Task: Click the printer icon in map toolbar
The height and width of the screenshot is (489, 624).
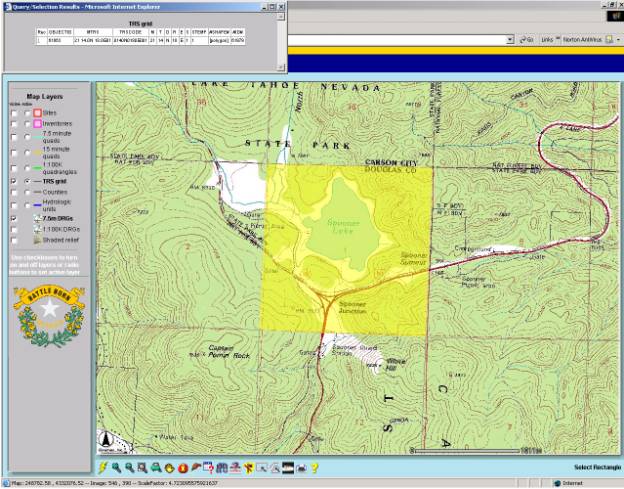Action: [300, 467]
